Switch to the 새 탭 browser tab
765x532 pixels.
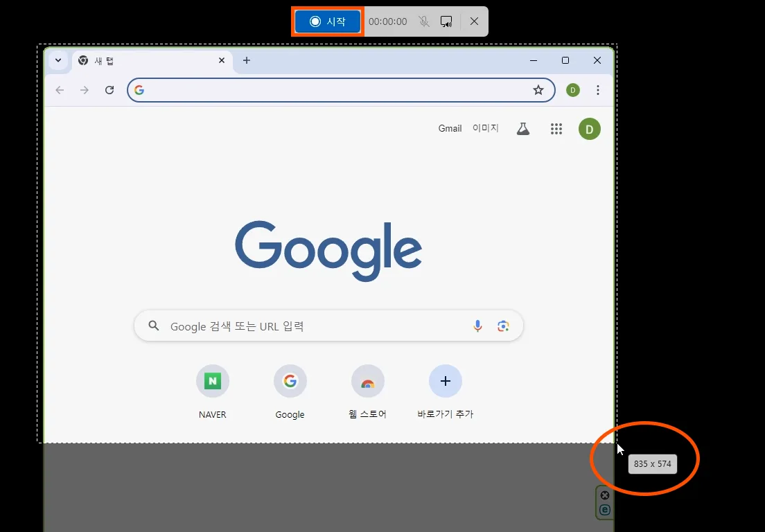[125, 60]
